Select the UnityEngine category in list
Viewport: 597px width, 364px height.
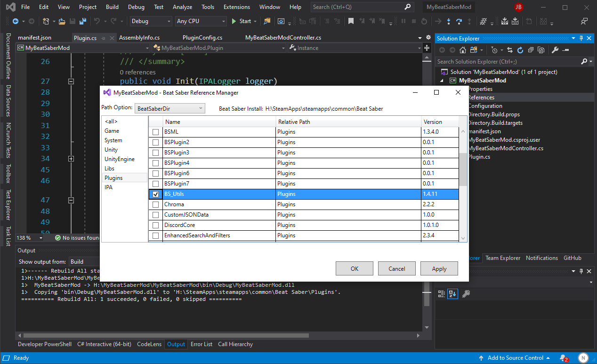(125, 159)
